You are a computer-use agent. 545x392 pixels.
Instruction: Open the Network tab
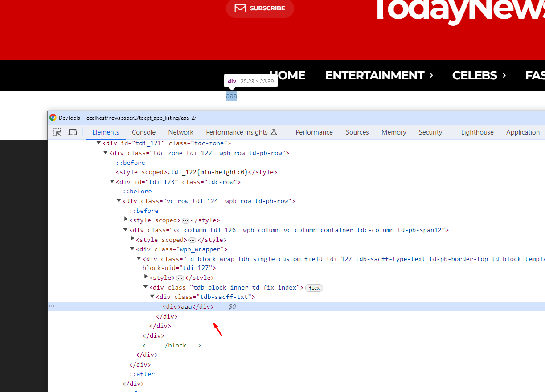(x=180, y=132)
